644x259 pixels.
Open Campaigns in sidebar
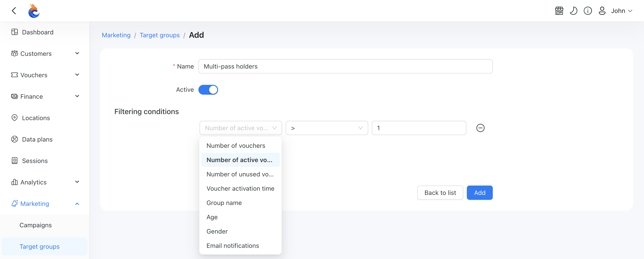(45, 225)
